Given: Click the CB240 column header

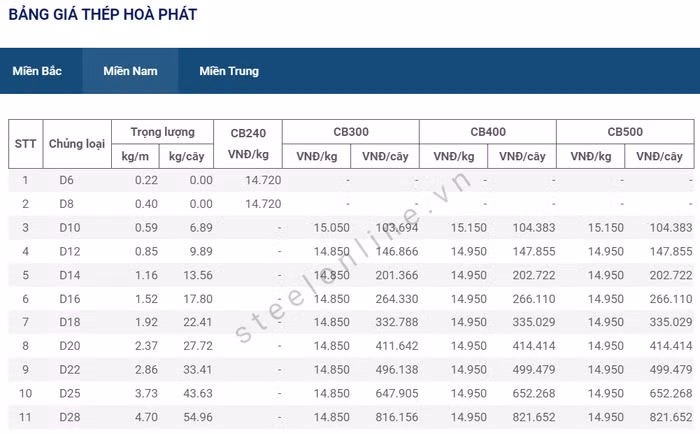Looking at the screenshot, I should pyautogui.click(x=248, y=132).
